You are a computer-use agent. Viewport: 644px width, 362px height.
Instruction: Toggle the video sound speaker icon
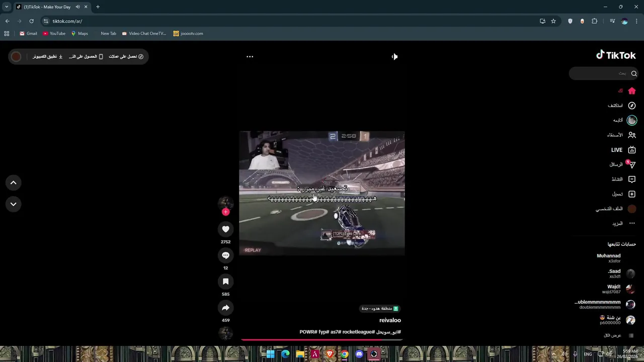(394, 56)
